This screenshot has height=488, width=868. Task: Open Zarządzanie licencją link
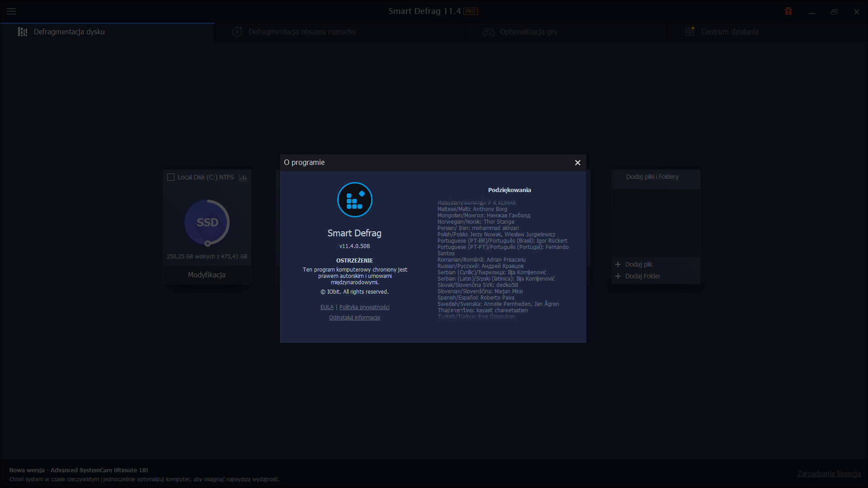pyautogui.click(x=829, y=474)
